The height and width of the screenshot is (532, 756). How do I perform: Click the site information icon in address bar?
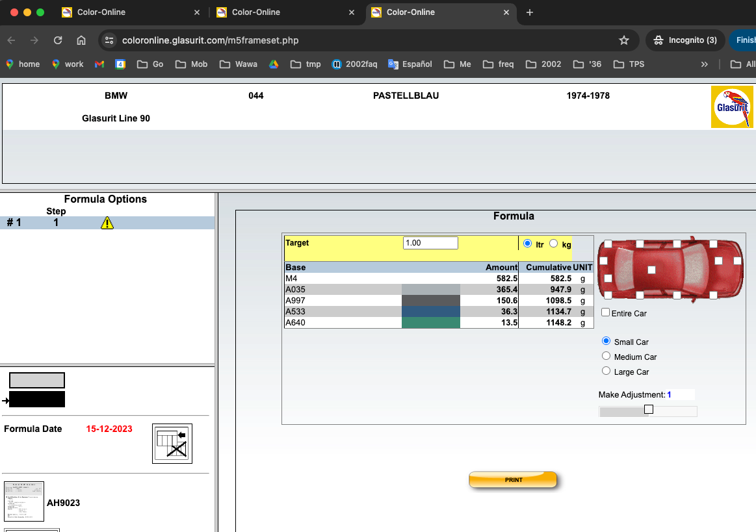[x=109, y=40]
